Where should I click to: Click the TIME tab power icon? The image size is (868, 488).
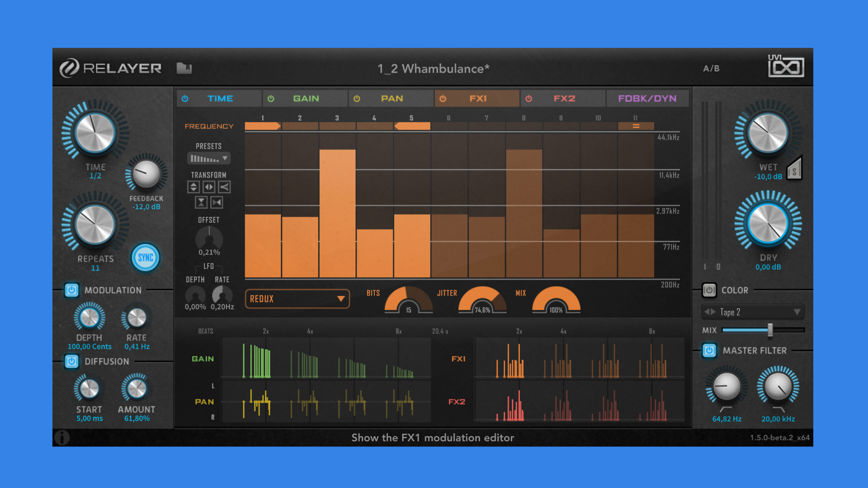185,99
